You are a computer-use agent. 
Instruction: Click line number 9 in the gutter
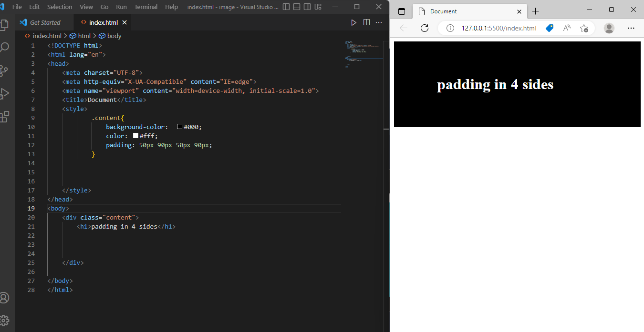click(x=32, y=118)
